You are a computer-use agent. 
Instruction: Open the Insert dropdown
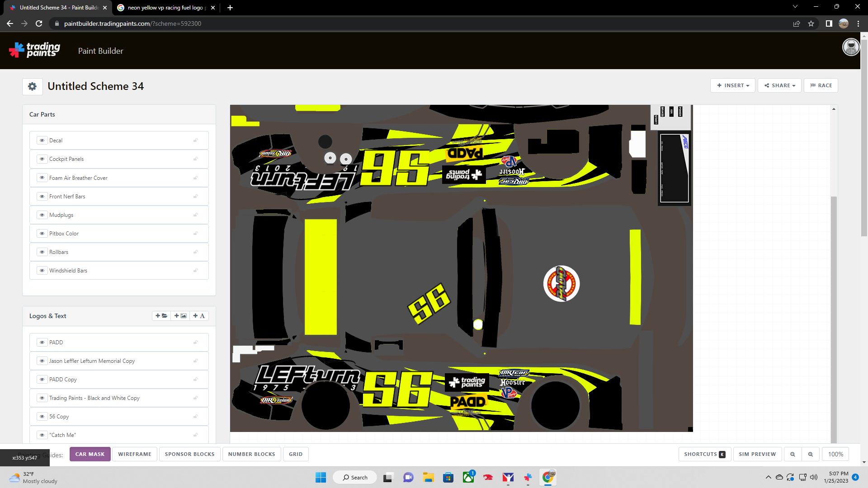click(733, 85)
